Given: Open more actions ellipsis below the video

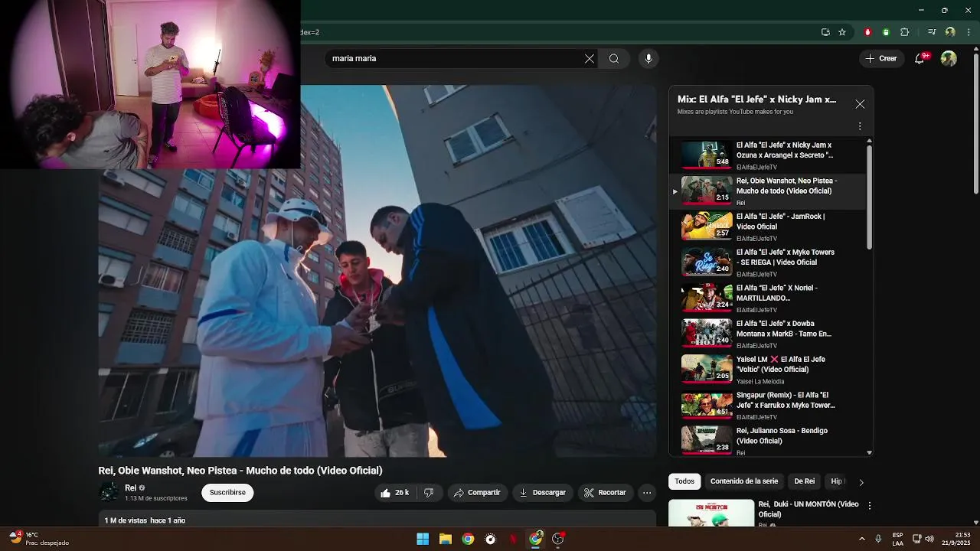Looking at the screenshot, I should click(x=647, y=493).
